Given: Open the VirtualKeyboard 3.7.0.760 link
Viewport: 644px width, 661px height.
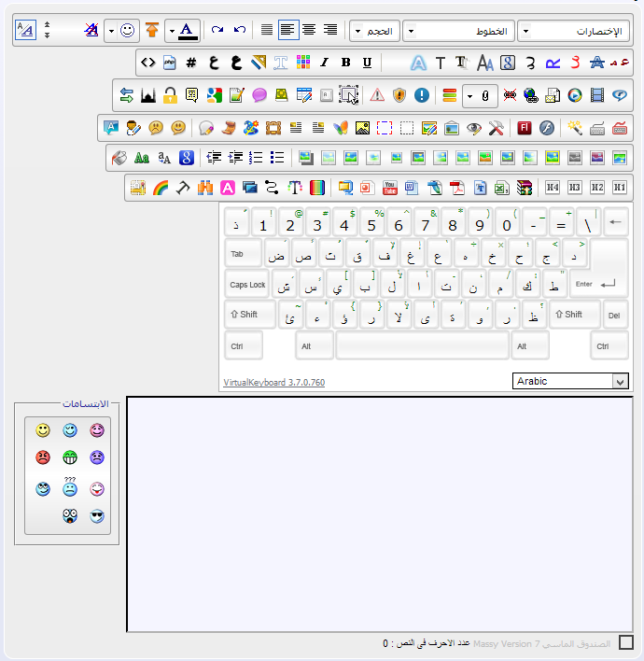Looking at the screenshot, I should (x=273, y=382).
